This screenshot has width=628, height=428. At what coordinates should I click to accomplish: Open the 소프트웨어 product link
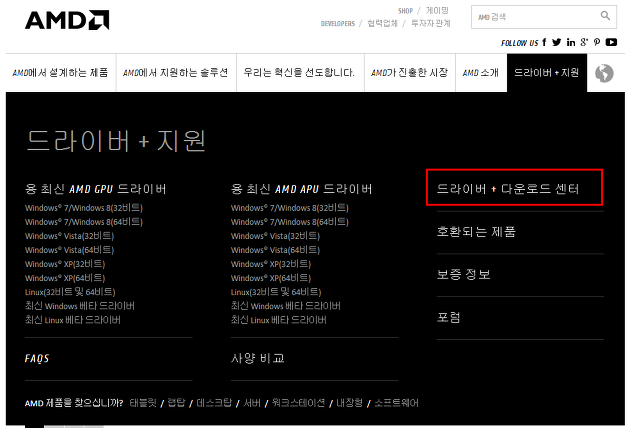(396, 403)
